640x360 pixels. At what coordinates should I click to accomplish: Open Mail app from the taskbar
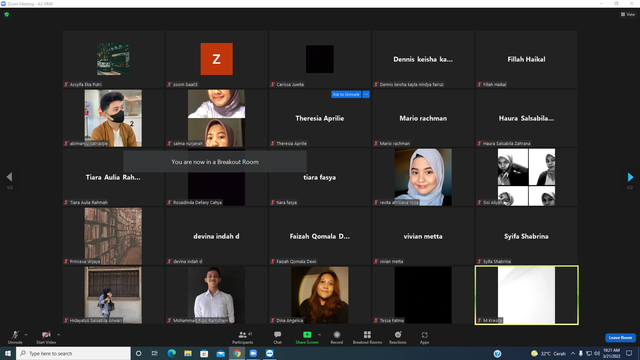pos(220,353)
